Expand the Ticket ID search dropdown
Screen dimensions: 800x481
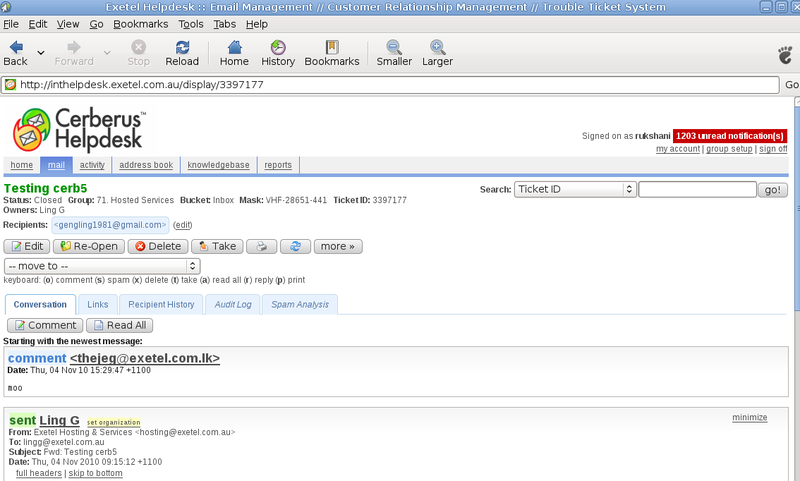574,189
